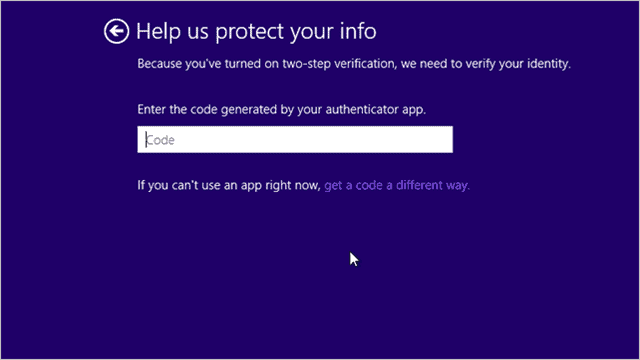Viewport: 640px width, 360px height.
Task: Click the word "protect" in the title
Action: pyautogui.click(x=249, y=32)
